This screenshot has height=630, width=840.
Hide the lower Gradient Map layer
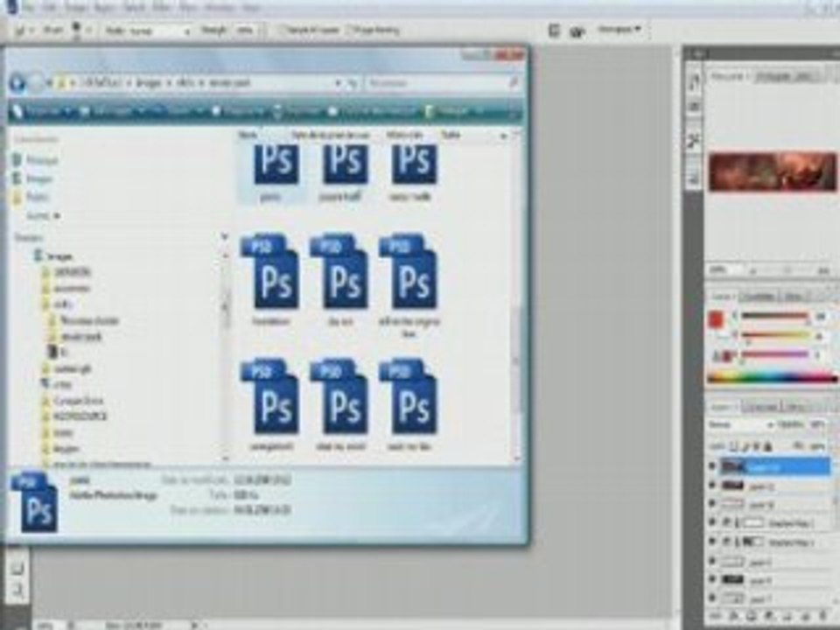pyautogui.click(x=712, y=542)
